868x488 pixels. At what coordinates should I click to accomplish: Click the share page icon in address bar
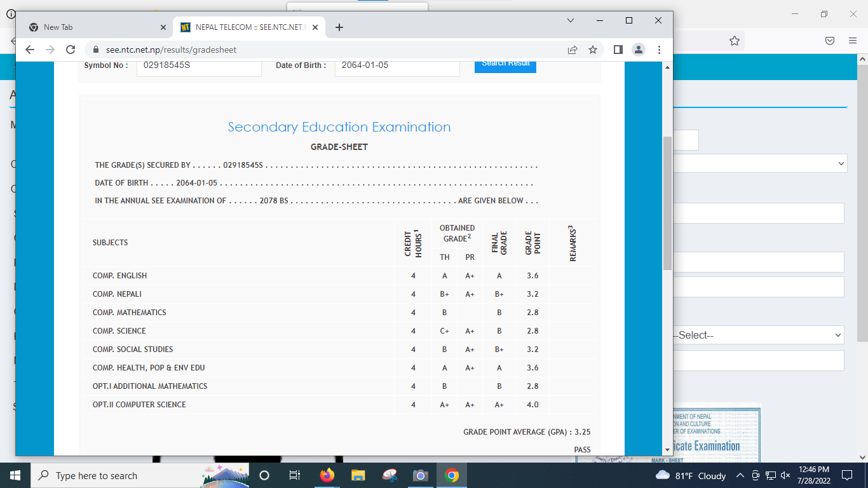click(573, 50)
